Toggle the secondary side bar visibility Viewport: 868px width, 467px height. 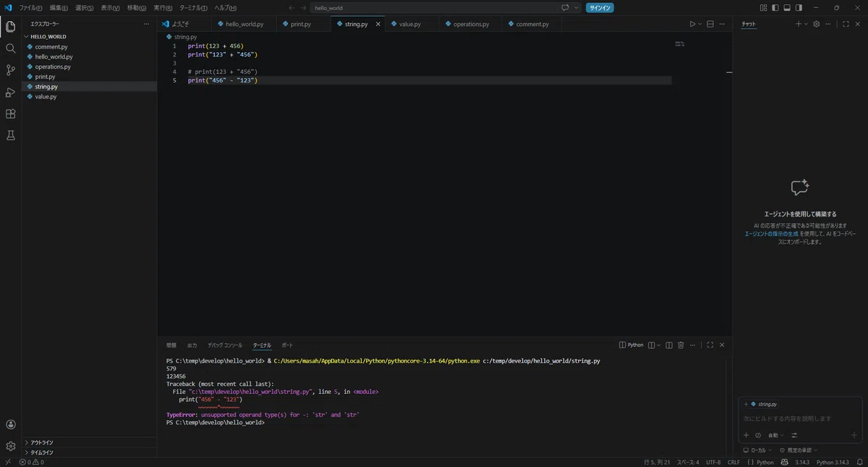tap(799, 8)
